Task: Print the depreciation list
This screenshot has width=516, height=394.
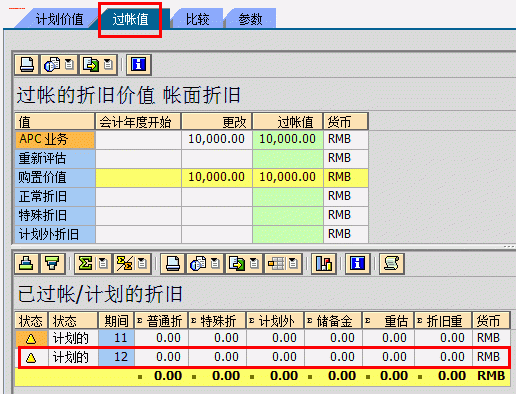Action: click(173, 264)
